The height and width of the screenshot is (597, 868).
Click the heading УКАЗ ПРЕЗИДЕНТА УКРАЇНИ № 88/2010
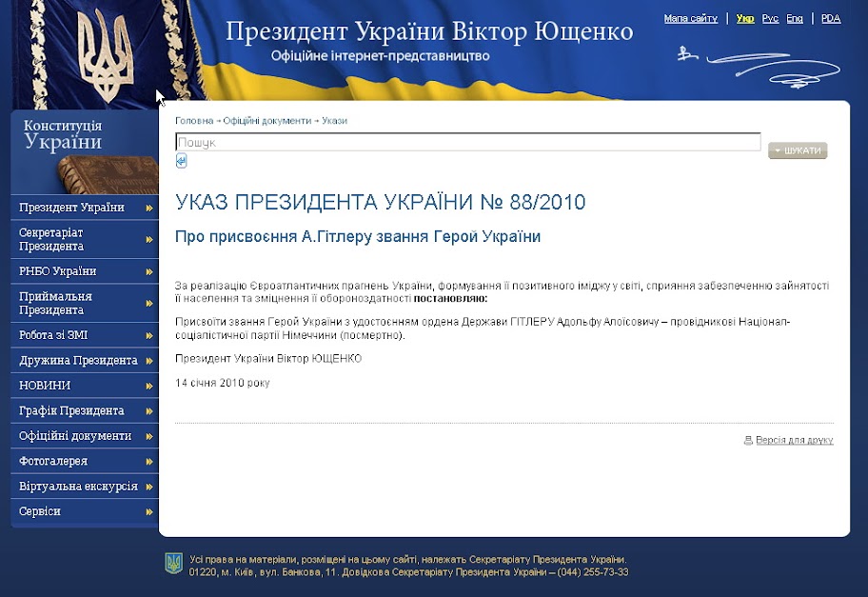pos(381,202)
